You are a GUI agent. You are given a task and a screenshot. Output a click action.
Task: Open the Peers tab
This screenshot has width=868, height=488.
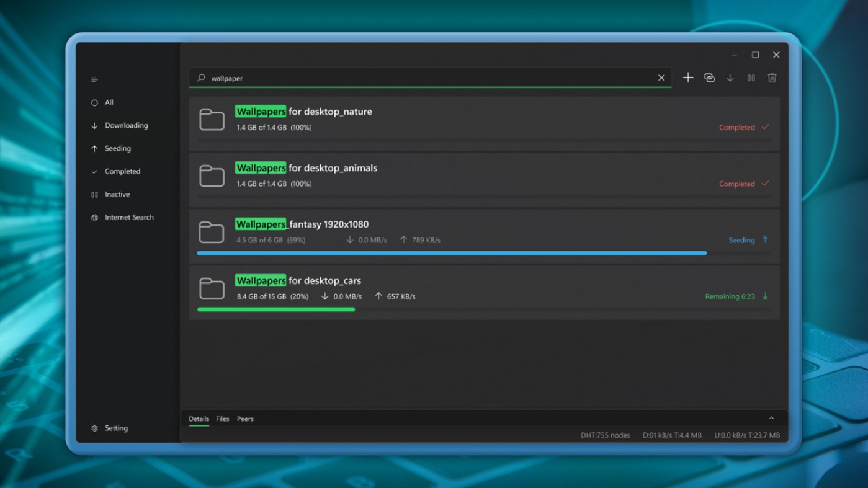[x=245, y=419]
